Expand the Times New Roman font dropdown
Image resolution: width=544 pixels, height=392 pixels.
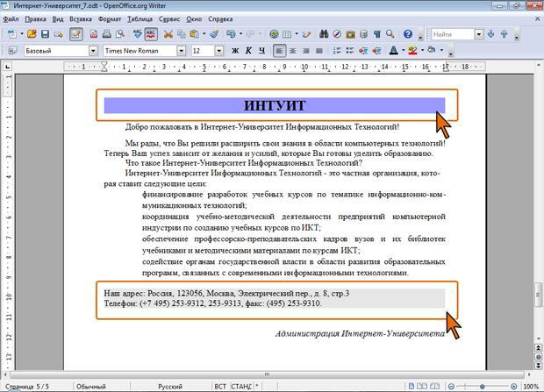[181, 51]
